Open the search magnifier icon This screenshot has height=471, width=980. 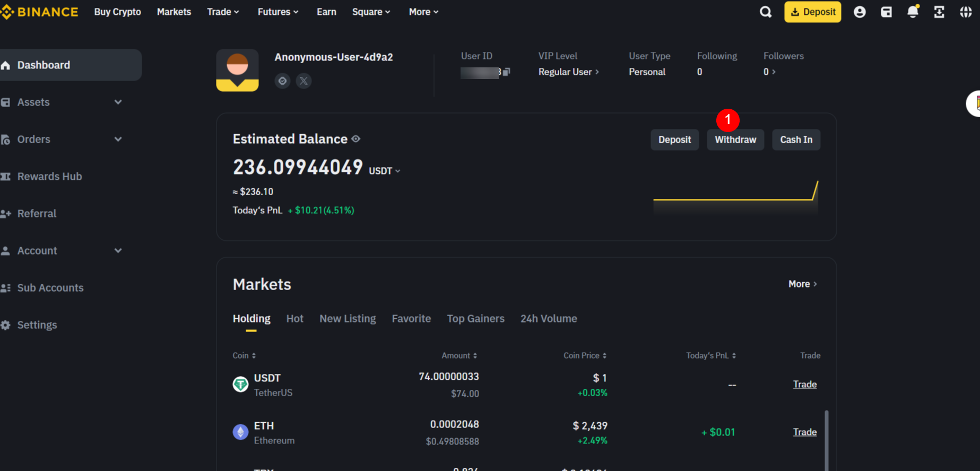[766, 12]
